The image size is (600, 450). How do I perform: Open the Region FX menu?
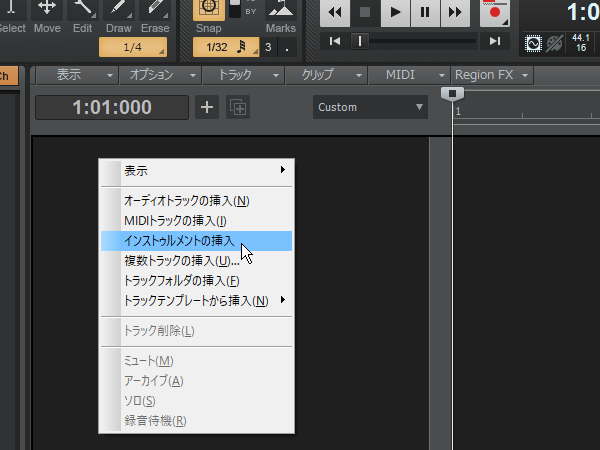click(492, 75)
